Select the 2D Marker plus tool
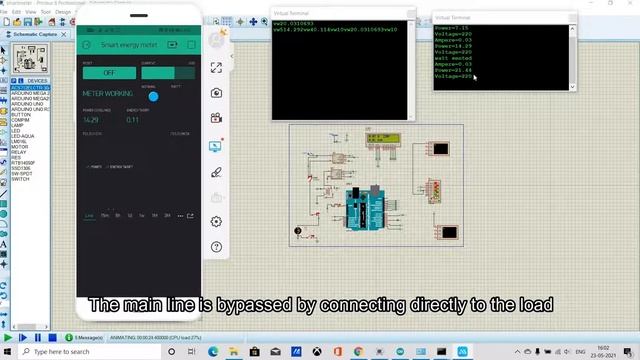The height and width of the screenshot is (360, 640). point(4,264)
